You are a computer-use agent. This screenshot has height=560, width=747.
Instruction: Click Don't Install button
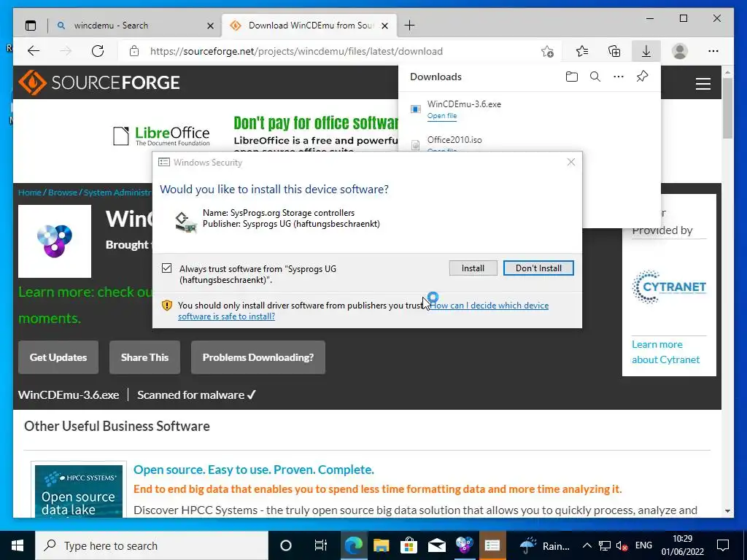(x=538, y=268)
